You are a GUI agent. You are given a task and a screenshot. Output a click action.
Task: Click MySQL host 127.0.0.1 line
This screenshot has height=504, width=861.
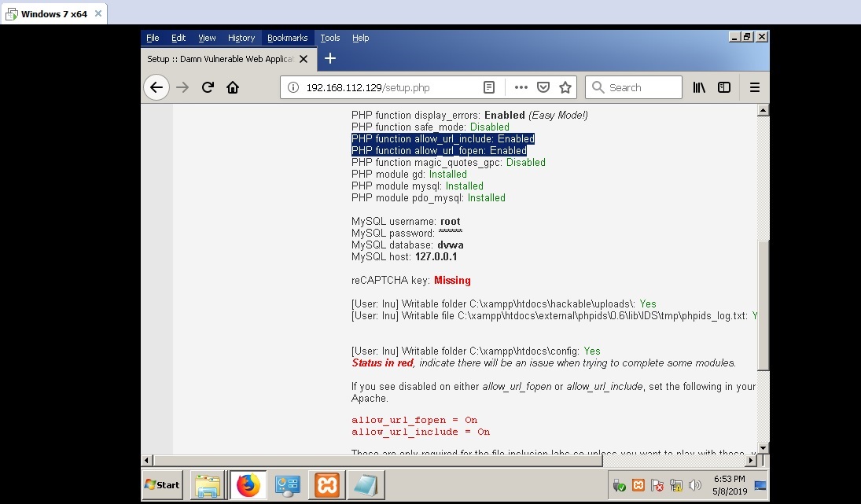(x=404, y=257)
